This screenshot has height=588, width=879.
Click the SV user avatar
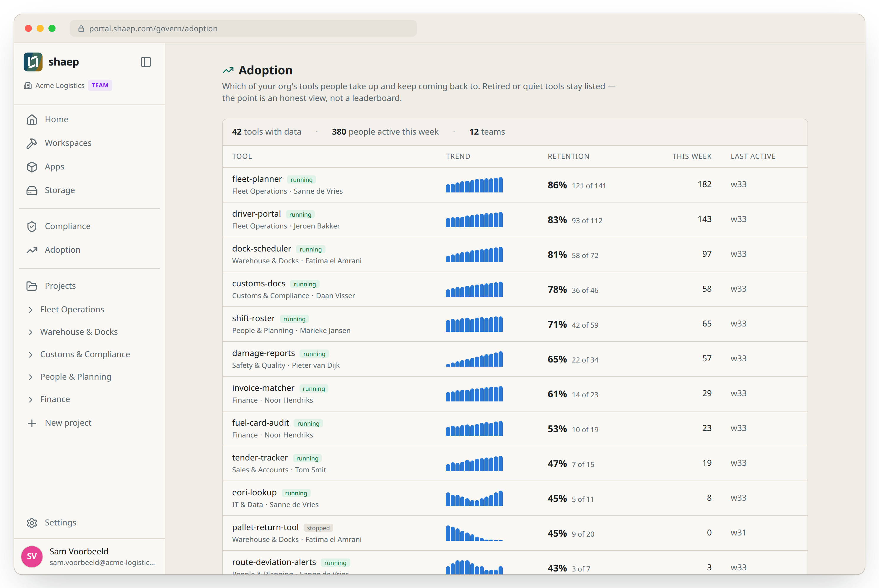[32, 556]
